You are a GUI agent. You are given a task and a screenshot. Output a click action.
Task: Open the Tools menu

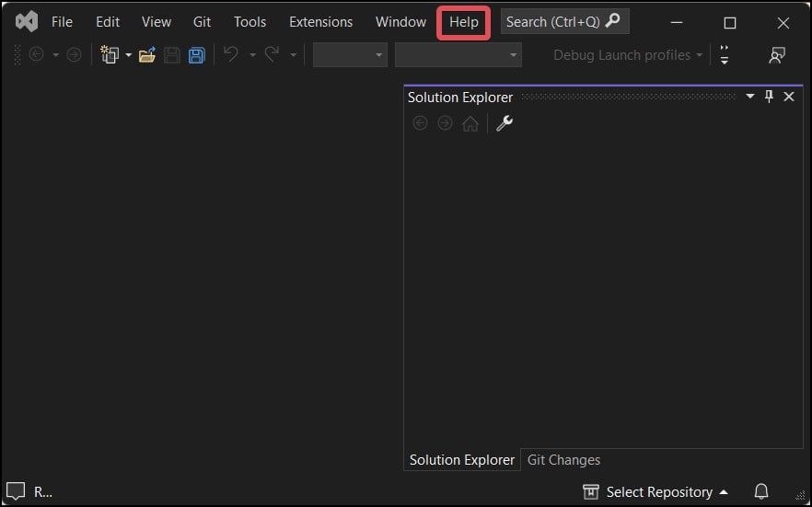pos(249,22)
